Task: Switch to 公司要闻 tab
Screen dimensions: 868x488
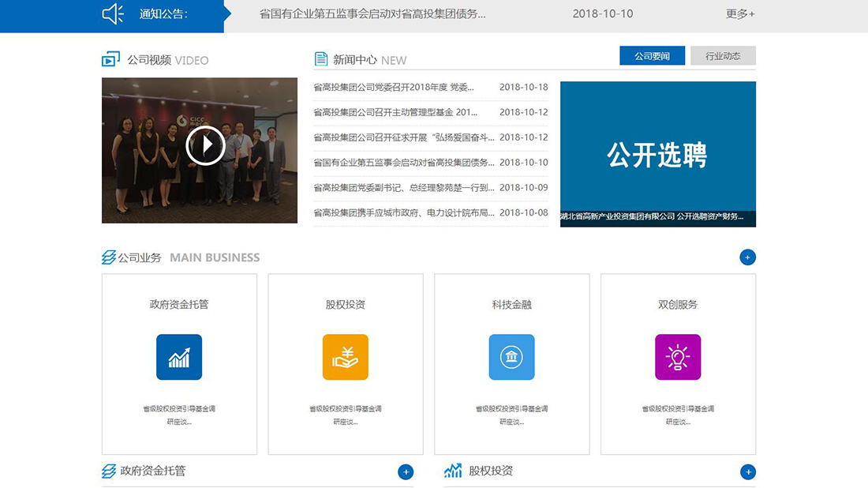Action: coord(652,55)
